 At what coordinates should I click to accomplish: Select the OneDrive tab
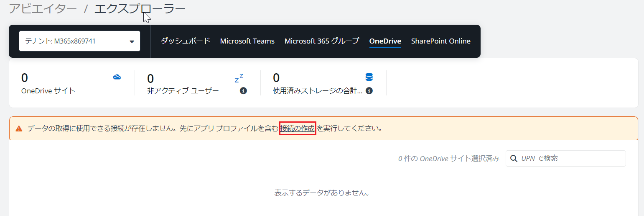[x=385, y=41]
